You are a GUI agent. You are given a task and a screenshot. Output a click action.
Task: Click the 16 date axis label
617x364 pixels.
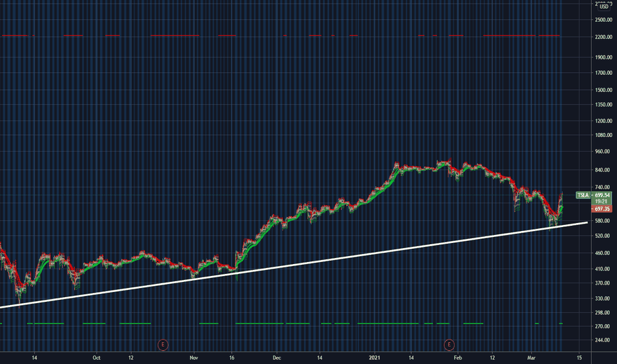coord(232,357)
